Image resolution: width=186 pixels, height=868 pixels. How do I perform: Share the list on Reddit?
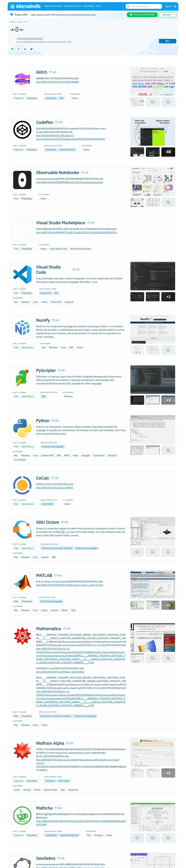click(25, 49)
